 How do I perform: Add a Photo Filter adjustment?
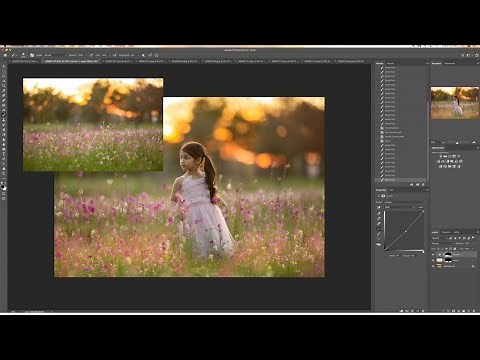tap(452, 161)
